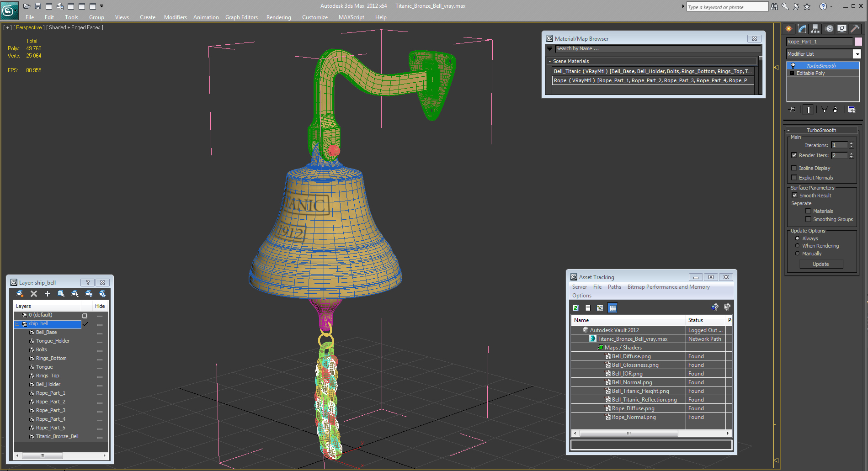Open Bitmap Performance and Memory menu
The width and height of the screenshot is (868, 471).
click(x=668, y=287)
